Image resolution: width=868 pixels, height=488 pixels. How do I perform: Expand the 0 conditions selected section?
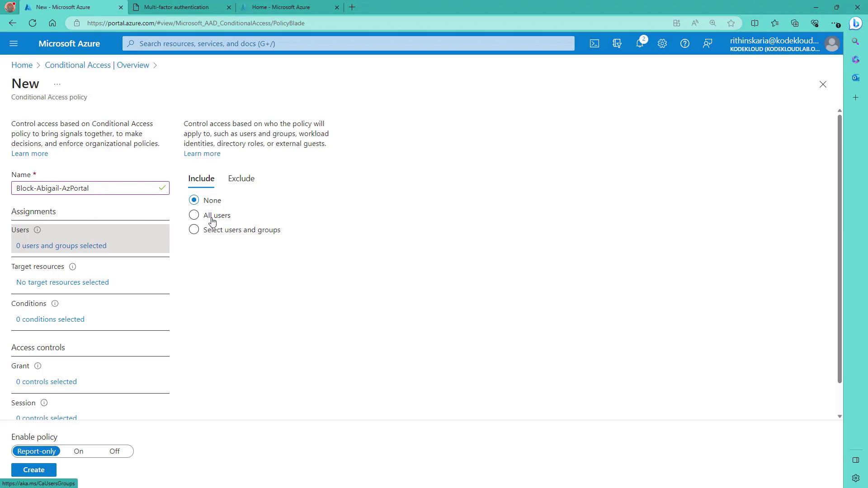[x=50, y=319]
